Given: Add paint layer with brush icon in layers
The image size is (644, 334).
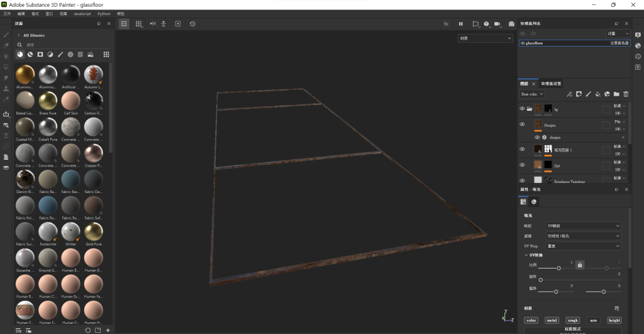Looking at the screenshot, I should pos(588,94).
